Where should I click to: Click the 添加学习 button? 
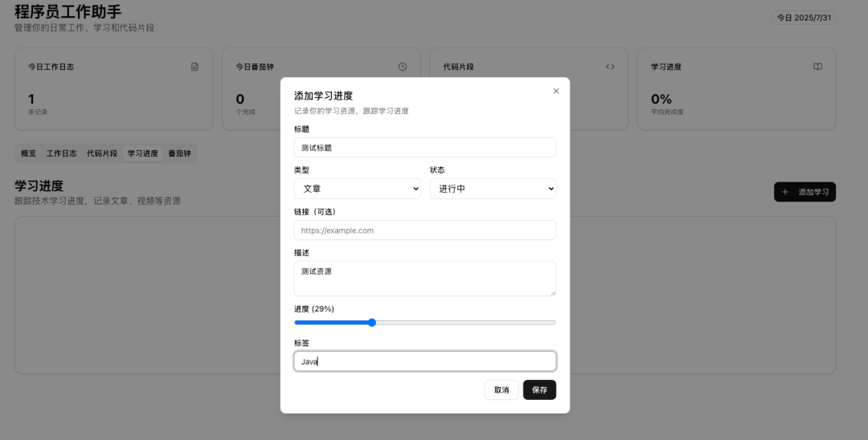coord(805,192)
